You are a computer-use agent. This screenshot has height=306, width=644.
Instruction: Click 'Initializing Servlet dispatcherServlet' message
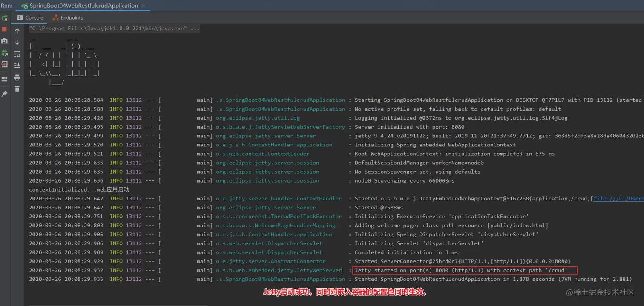[419, 243]
